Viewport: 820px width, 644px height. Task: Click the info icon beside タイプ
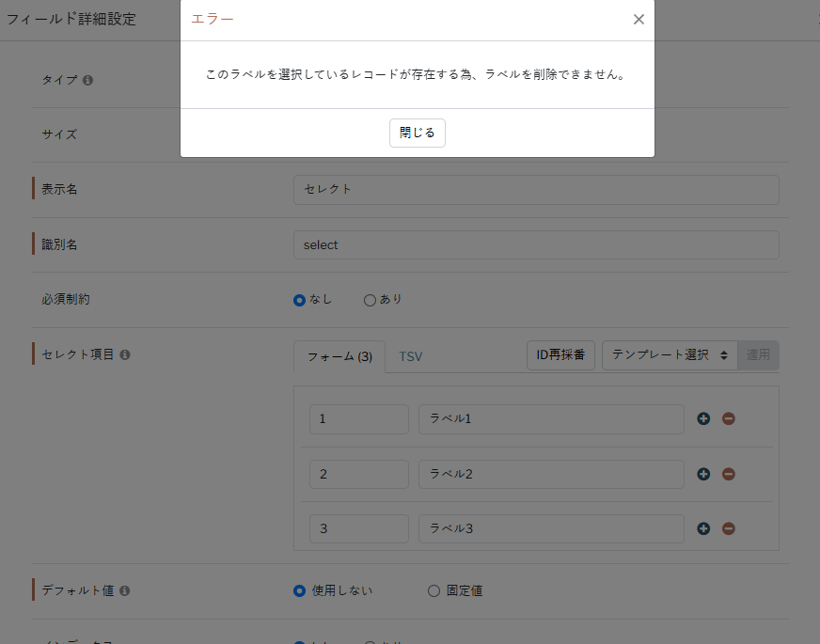(x=87, y=81)
